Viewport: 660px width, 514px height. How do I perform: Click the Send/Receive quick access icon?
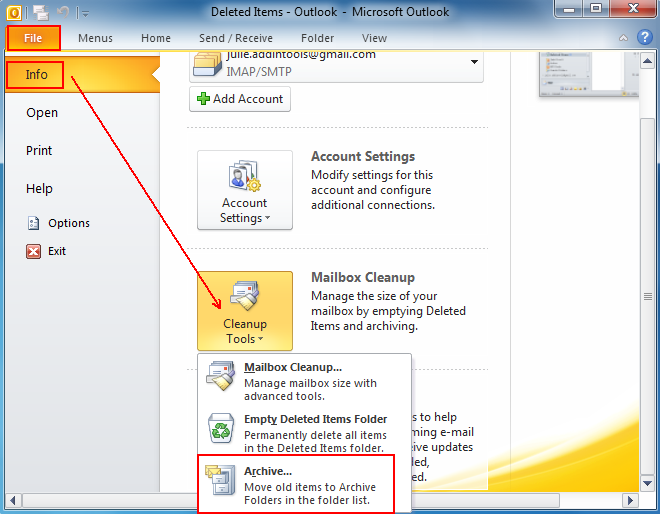pos(42,12)
